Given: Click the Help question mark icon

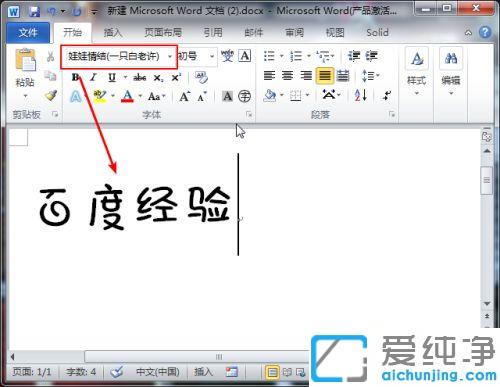Looking at the screenshot, I should (x=485, y=32).
